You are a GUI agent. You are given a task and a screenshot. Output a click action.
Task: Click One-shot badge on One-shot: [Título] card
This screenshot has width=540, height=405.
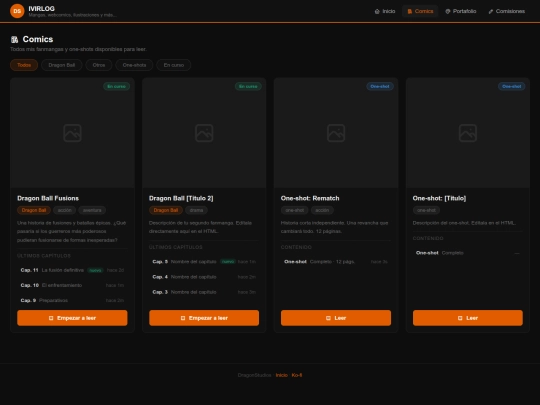click(511, 86)
